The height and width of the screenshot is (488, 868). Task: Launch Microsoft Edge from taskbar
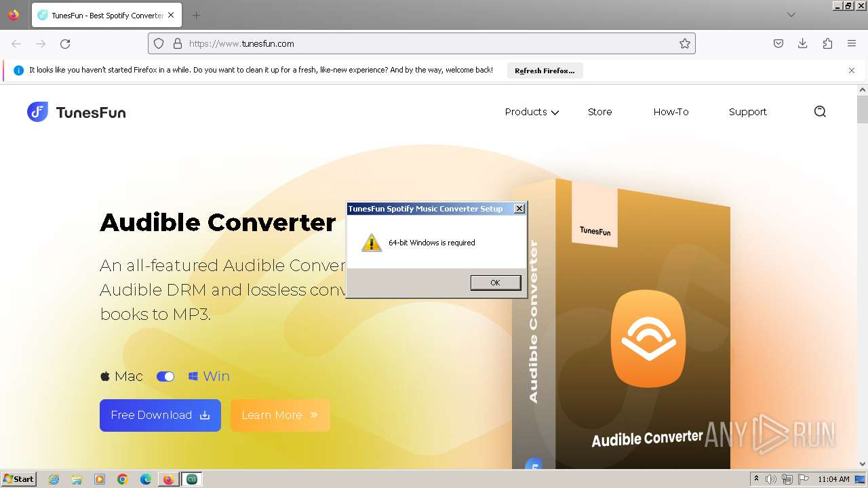[146, 479]
